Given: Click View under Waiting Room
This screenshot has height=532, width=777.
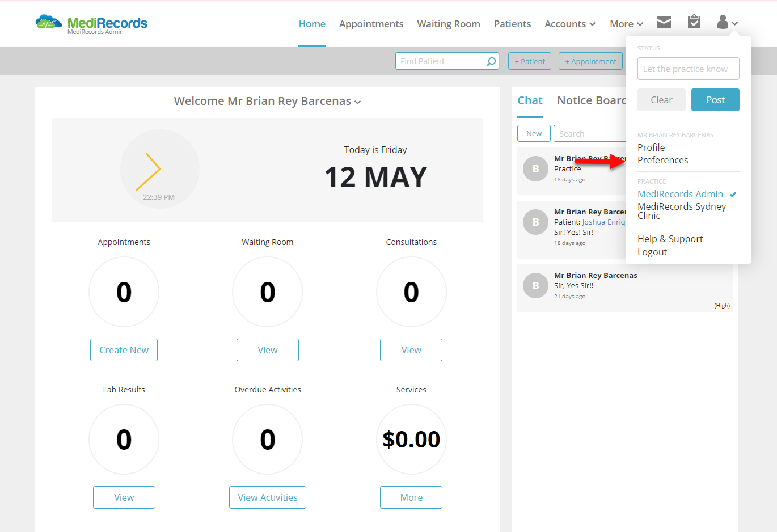Looking at the screenshot, I should [268, 350].
